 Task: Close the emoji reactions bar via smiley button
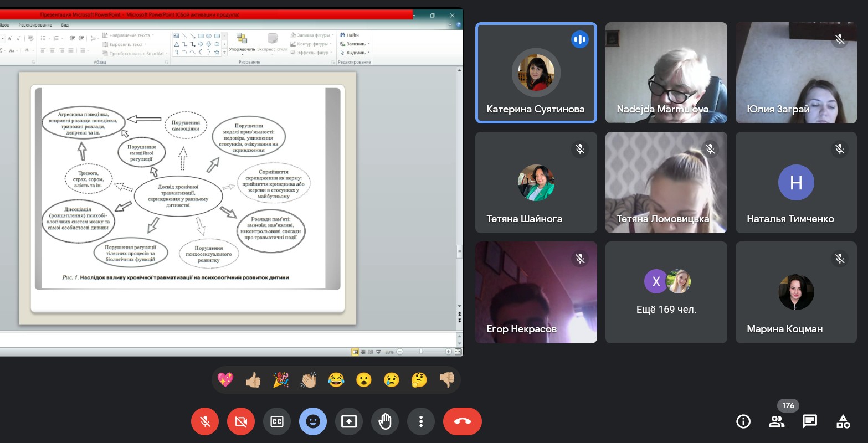(x=313, y=422)
